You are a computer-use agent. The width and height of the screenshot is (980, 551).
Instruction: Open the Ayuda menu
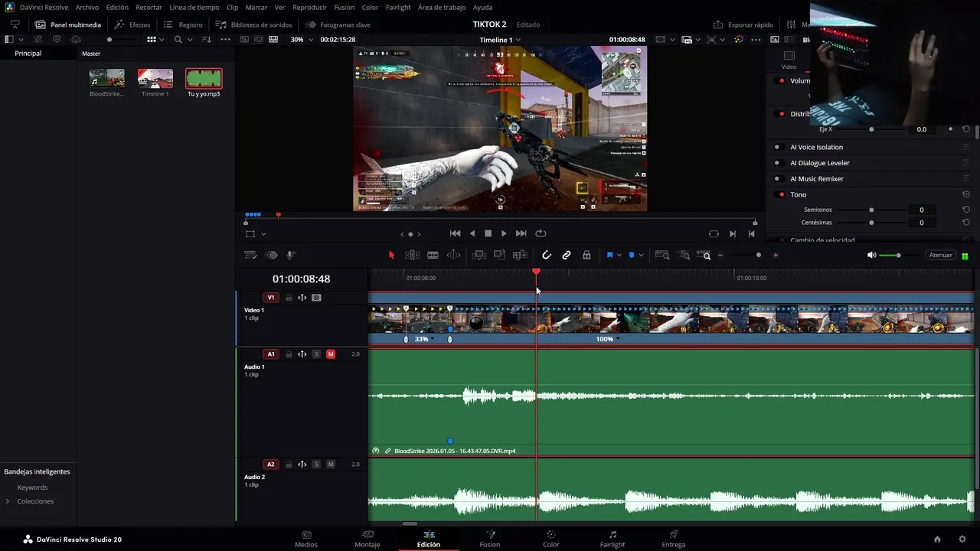482,7
